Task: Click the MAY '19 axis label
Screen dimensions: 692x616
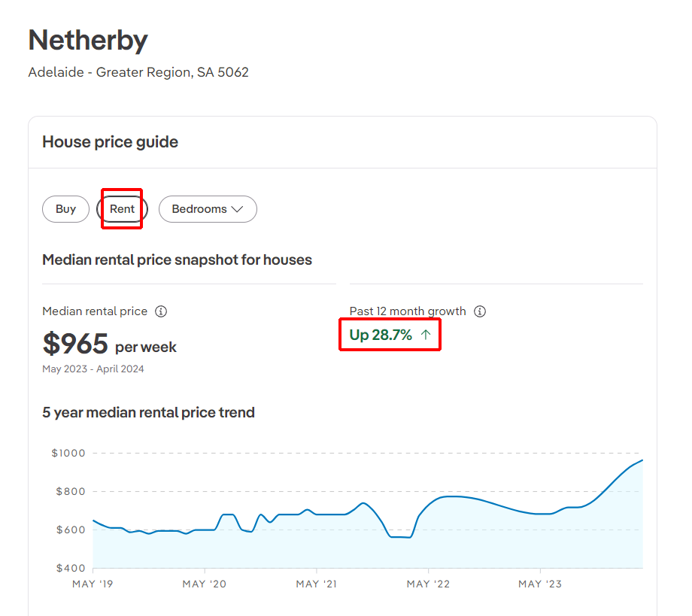Action: coord(92,584)
